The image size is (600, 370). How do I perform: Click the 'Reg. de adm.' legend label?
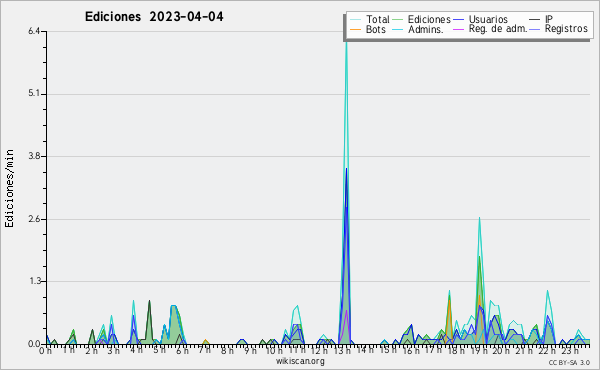[x=498, y=29]
